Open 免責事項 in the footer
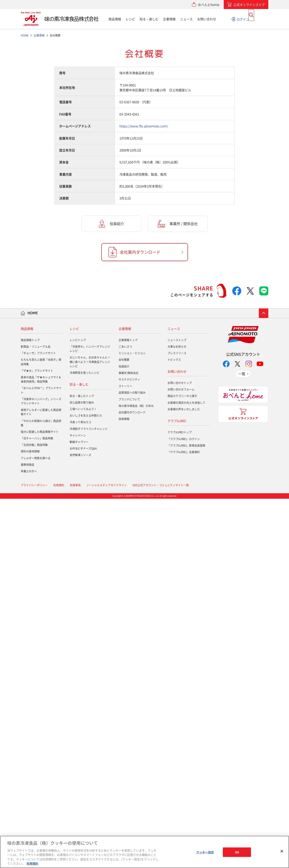Screen dimensions: 289x868 click(75, 485)
